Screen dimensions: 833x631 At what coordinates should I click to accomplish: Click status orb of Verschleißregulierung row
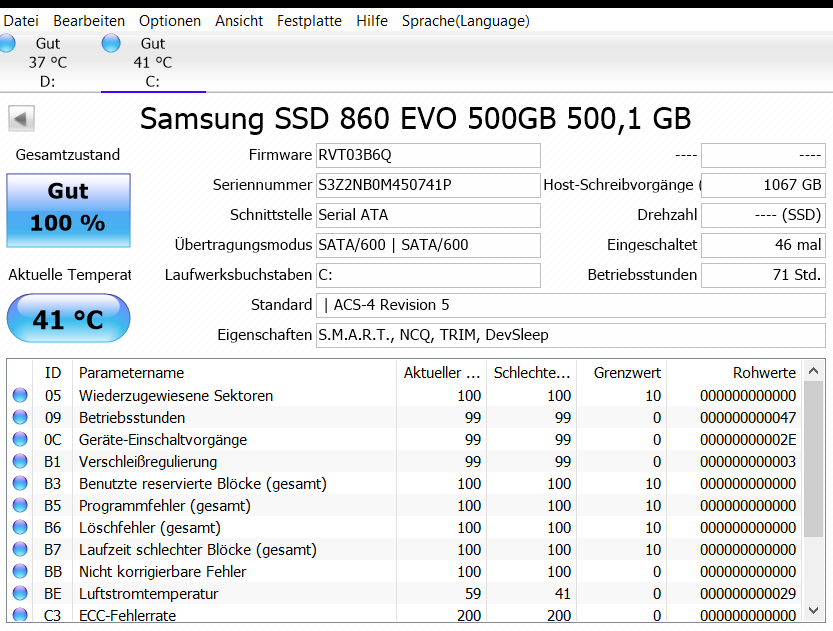[20, 461]
